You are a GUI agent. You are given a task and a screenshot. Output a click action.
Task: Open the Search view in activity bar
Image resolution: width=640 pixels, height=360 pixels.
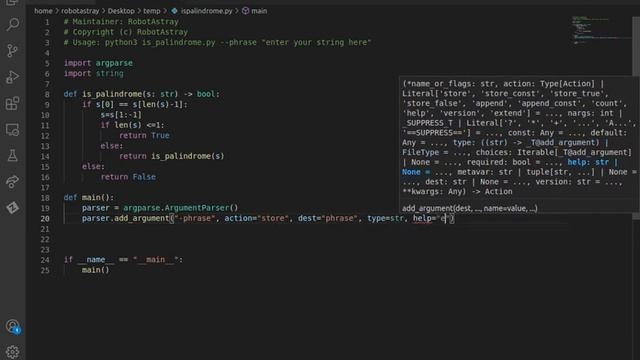pos(13,24)
